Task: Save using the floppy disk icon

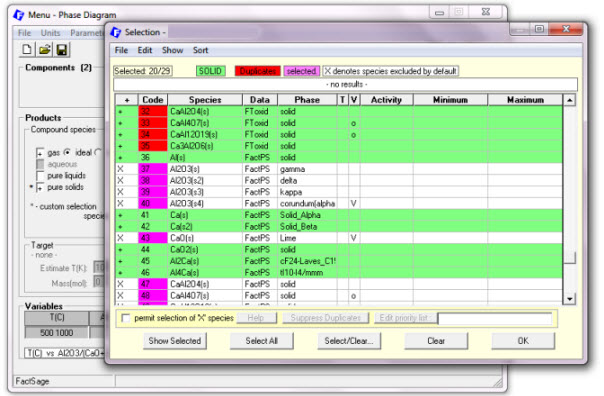Action: 62,50
